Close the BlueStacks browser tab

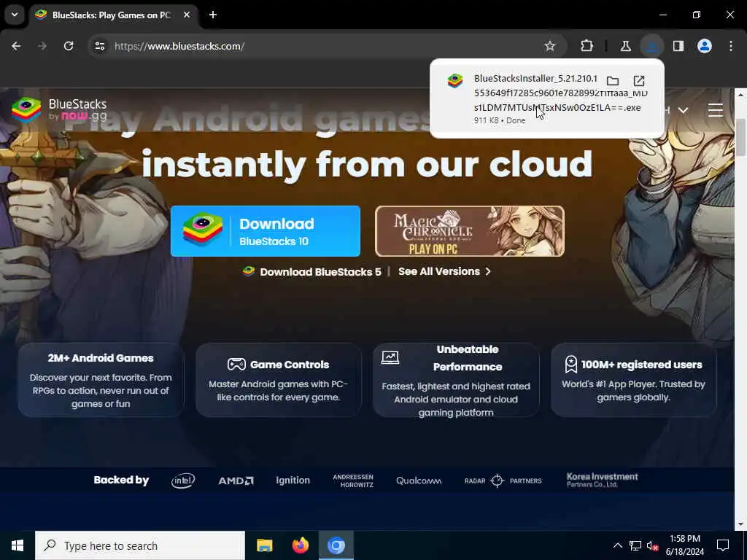point(187,15)
